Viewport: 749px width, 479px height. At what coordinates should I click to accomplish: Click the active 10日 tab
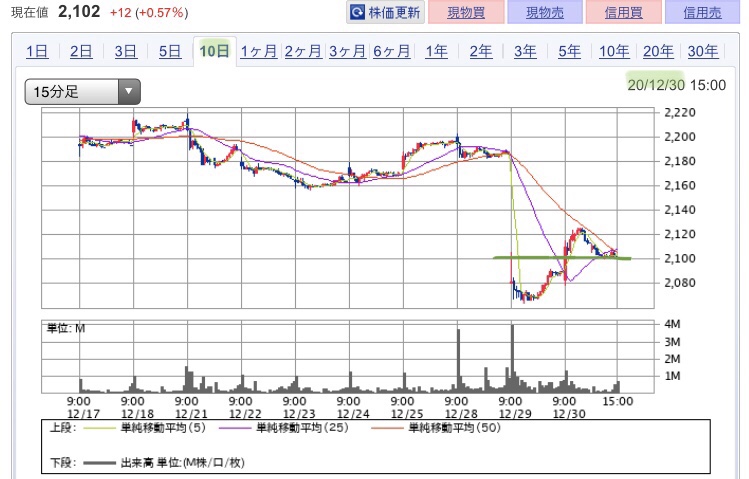click(x=214, y=51)
